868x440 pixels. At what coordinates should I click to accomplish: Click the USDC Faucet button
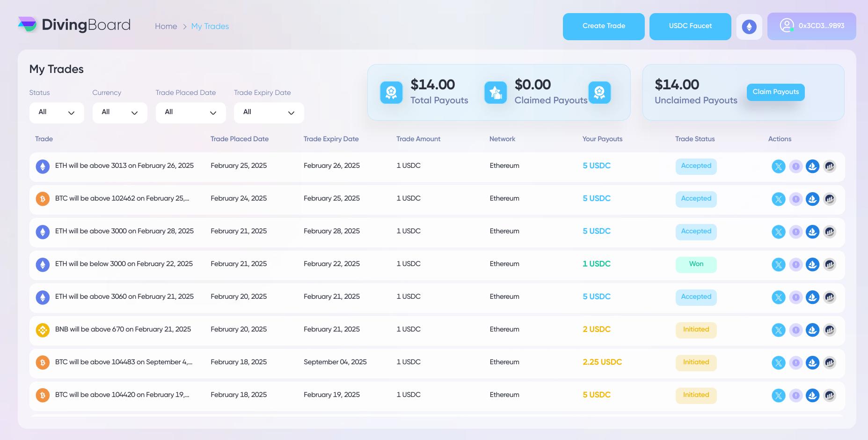pos(690,27)
